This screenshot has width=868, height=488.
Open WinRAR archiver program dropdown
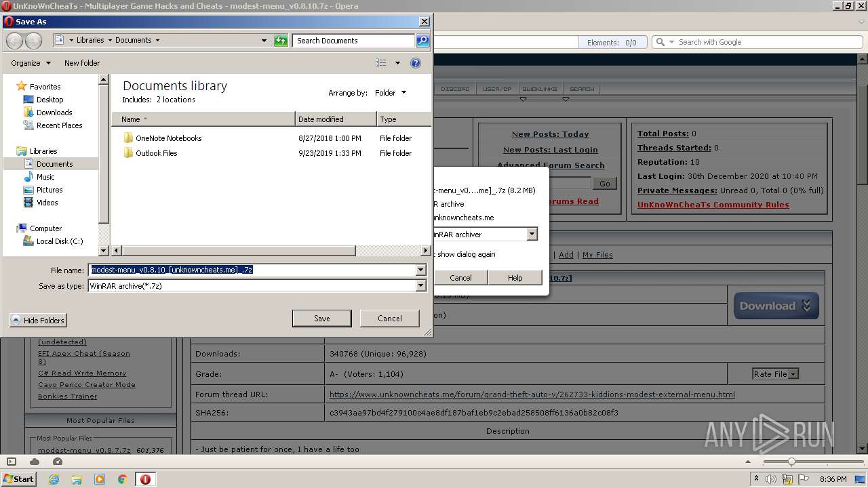click(532, 235)
